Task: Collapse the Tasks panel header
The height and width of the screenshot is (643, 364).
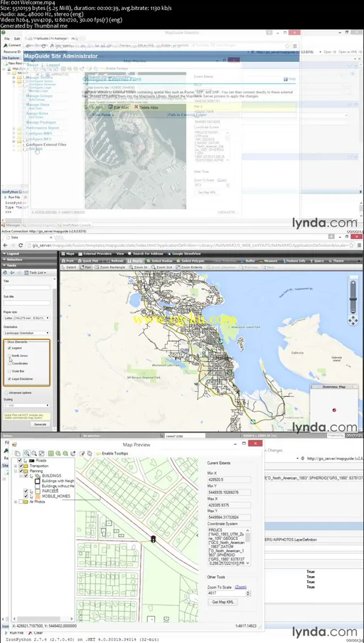Action: tap(28, 265)
